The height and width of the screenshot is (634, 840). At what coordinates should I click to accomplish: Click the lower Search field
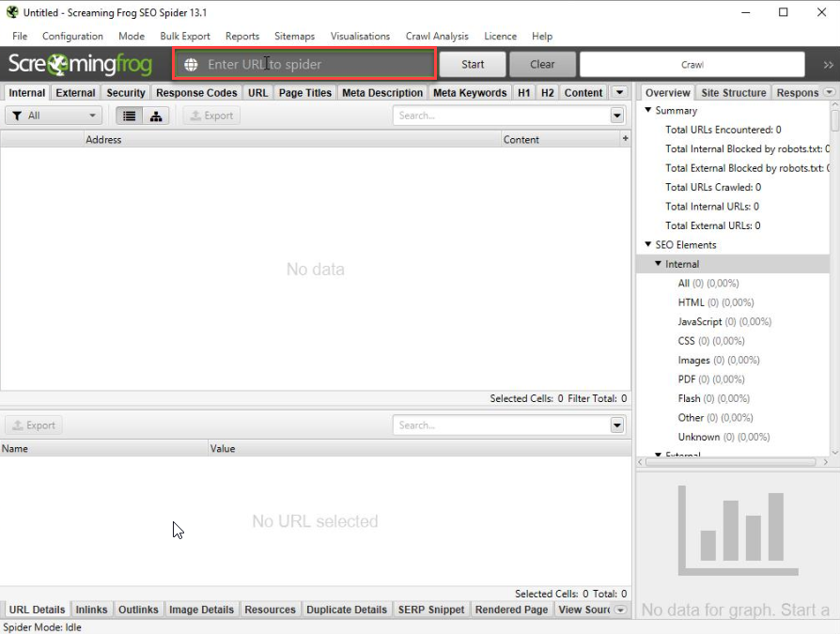(x=502, y=425)
